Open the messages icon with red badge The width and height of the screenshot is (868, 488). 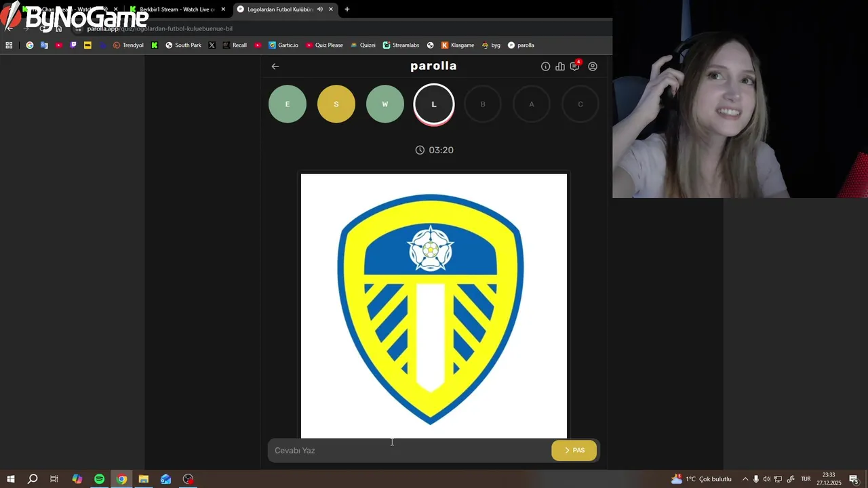(575, 66)
